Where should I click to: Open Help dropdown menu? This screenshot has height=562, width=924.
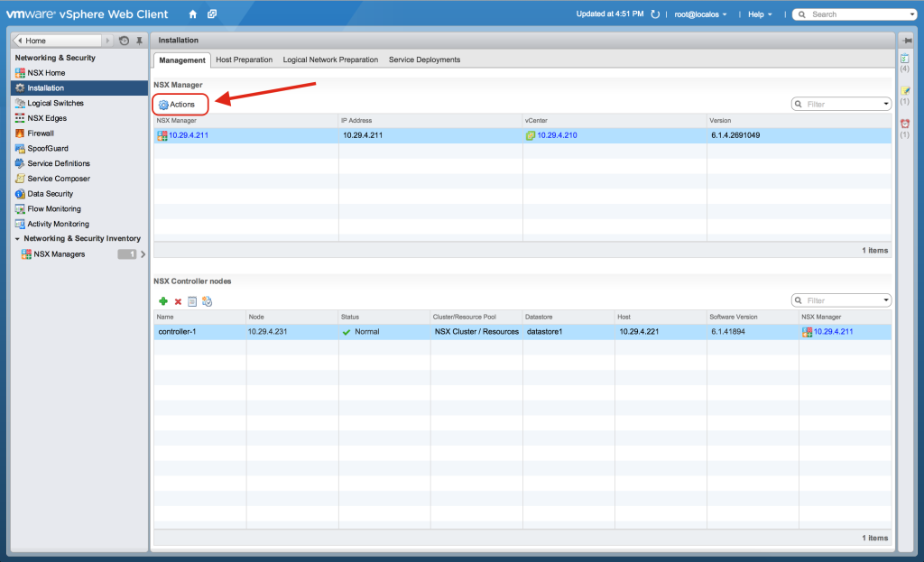760,14
